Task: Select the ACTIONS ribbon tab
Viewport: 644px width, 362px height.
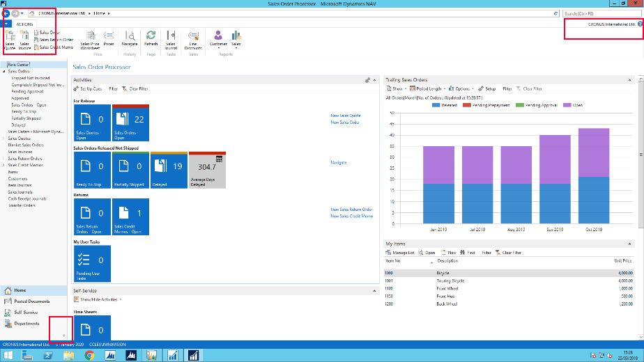Action: [24, 24]
